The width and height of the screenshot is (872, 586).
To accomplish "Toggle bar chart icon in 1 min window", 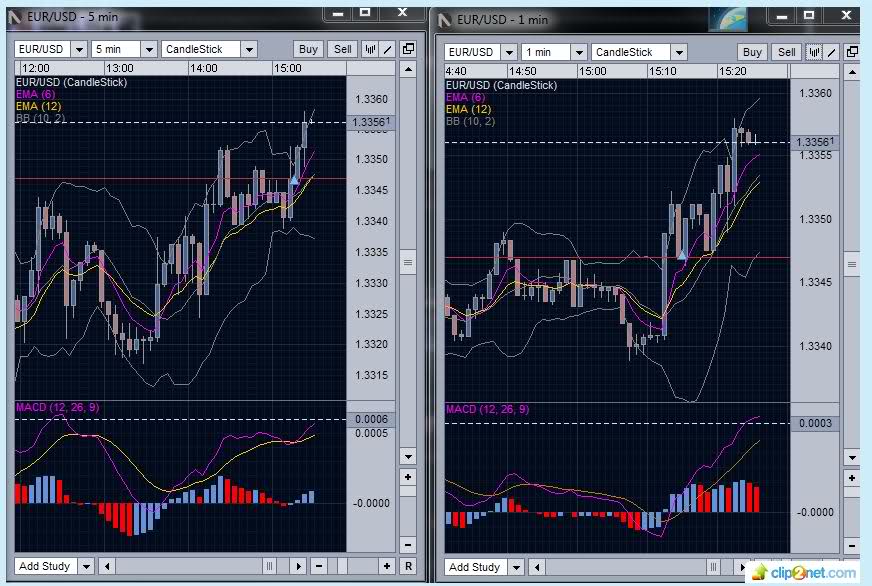I will pos(814,52).
